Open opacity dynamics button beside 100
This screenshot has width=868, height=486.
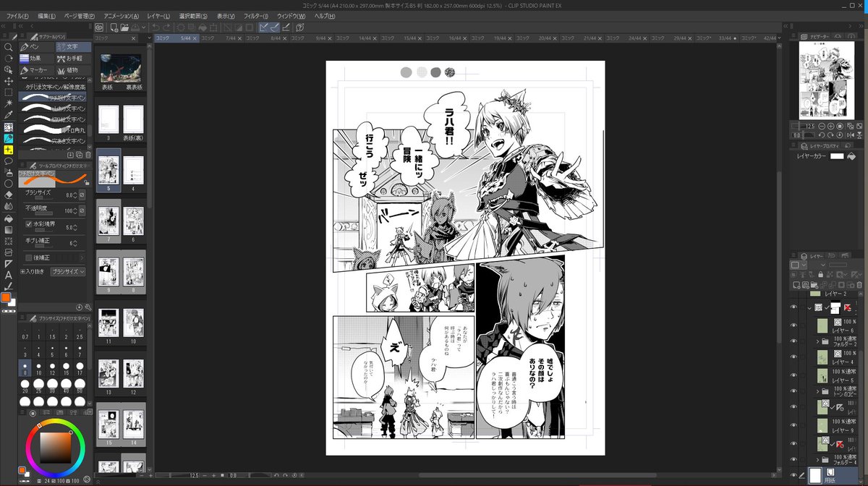click(x=82, y=211)
